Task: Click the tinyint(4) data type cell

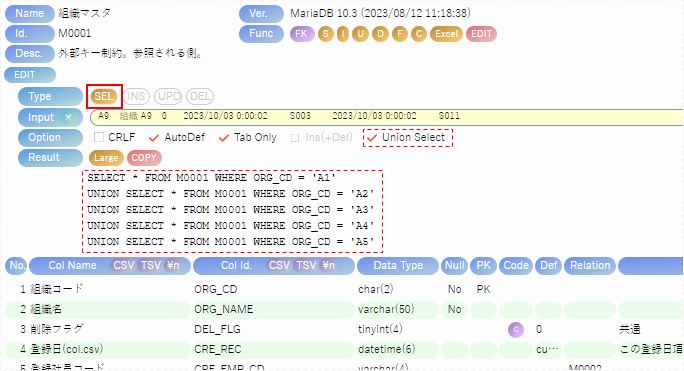Action: pyautogui.click(x=380, y=330)
